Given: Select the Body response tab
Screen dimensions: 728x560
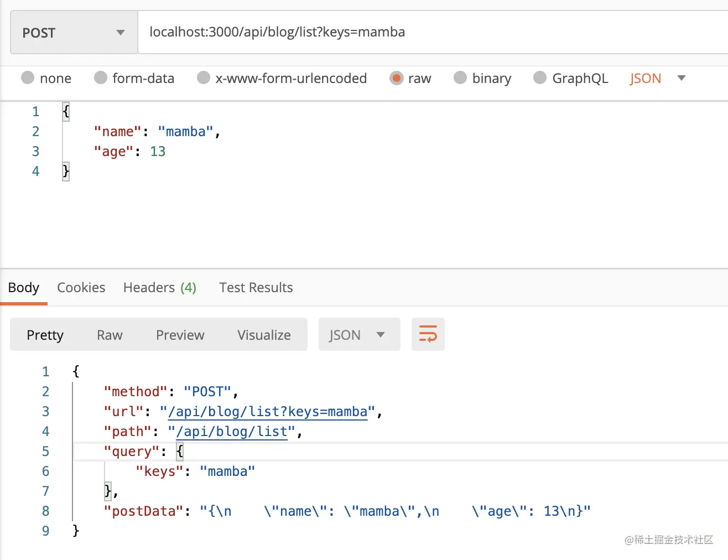Looking at the screenshot, I should click(24, 288).
